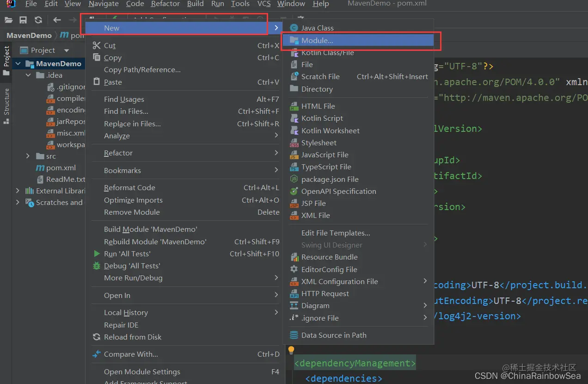Expand the .ignore File submenu

pyautogui.click(x=425, y=318)
